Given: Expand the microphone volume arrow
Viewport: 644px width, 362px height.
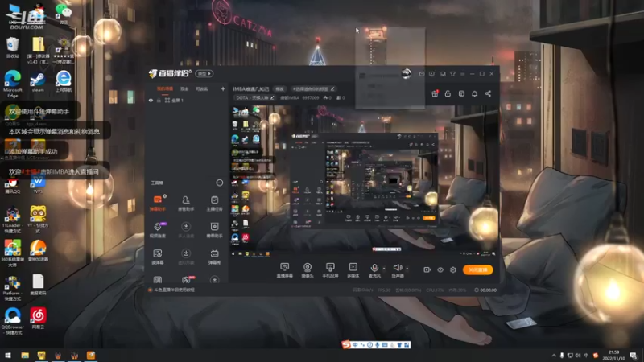Looking at the screenshot, I should (384, 269).
